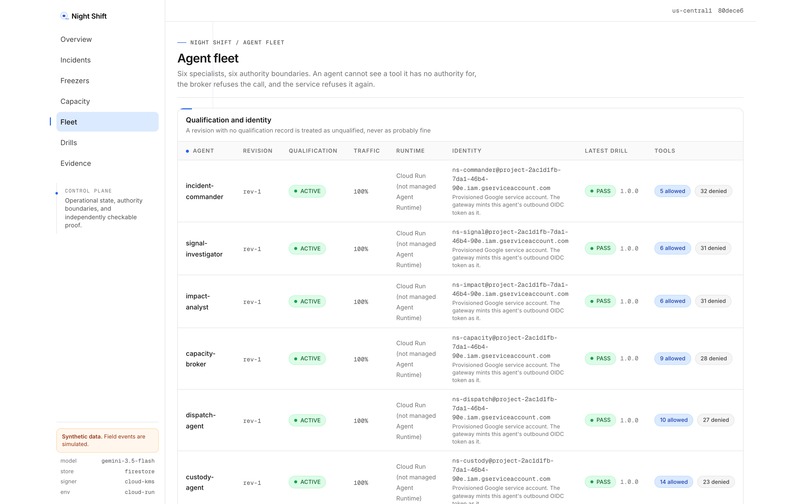Open the 23 denied tools pill
Viewport: 806px width, 504px height.
point(716,482)
